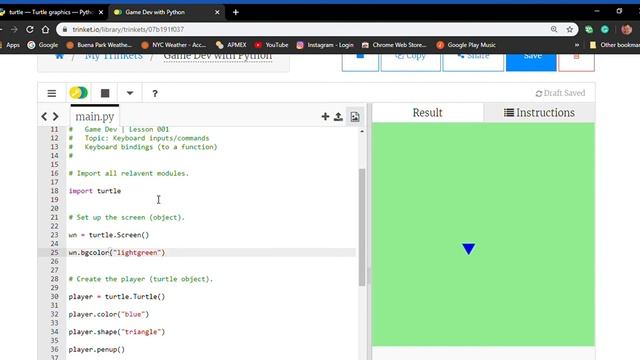The height and width of the screenshot is (360, 640).
Task: Open the Chrome Web Store bookmark
Action: pos(394,45)
